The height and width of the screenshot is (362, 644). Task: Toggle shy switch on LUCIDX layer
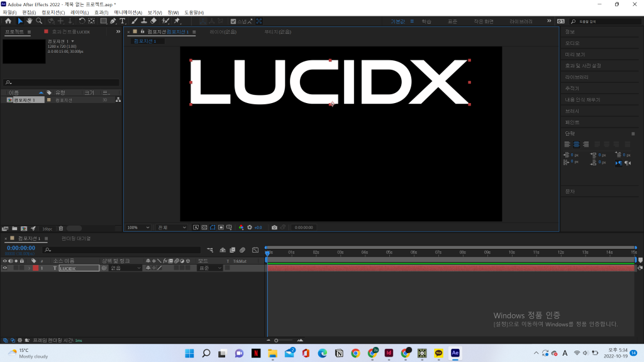148,268
